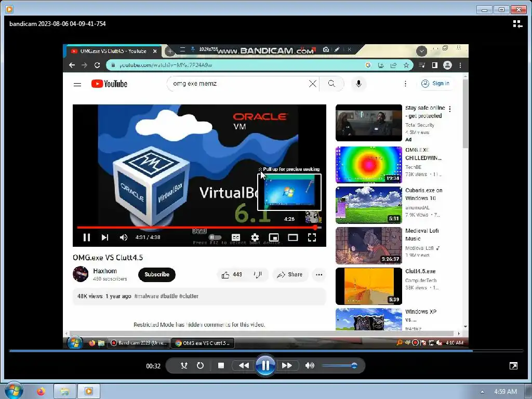The width and height of the screenshot is (532, 399).
Task: Stop the Media Player video
Action: 221,365
